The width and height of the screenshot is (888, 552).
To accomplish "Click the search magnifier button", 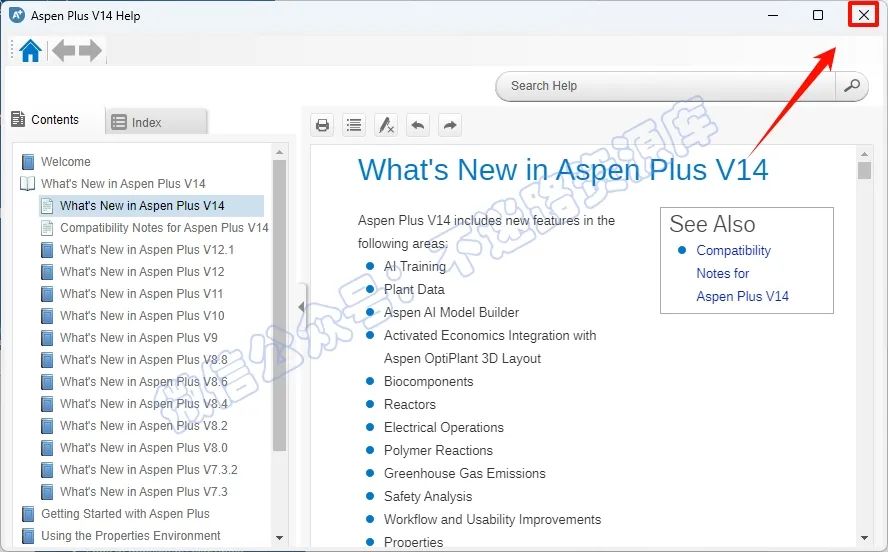I will [x=851, y=86].
